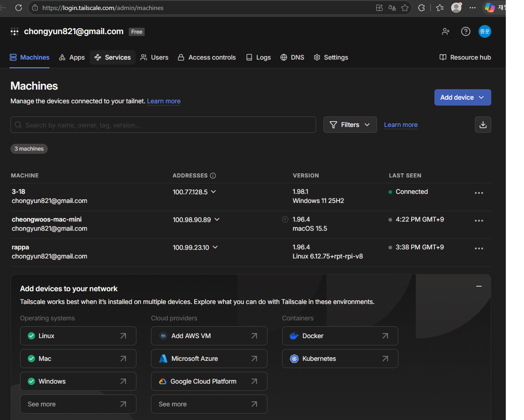The height and width of the screenshot is (420, 524).
Task: Open three-dot menu for rappa machine
Action: click(x=479, y=248)
